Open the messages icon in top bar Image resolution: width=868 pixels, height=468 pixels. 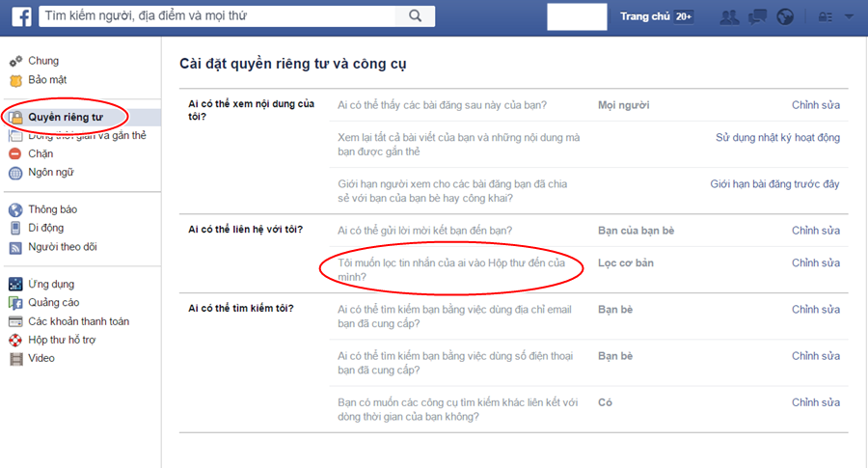point(757,17)
